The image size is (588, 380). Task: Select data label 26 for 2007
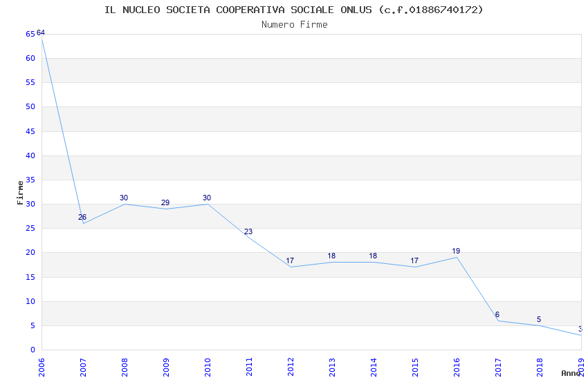[82, 217]
